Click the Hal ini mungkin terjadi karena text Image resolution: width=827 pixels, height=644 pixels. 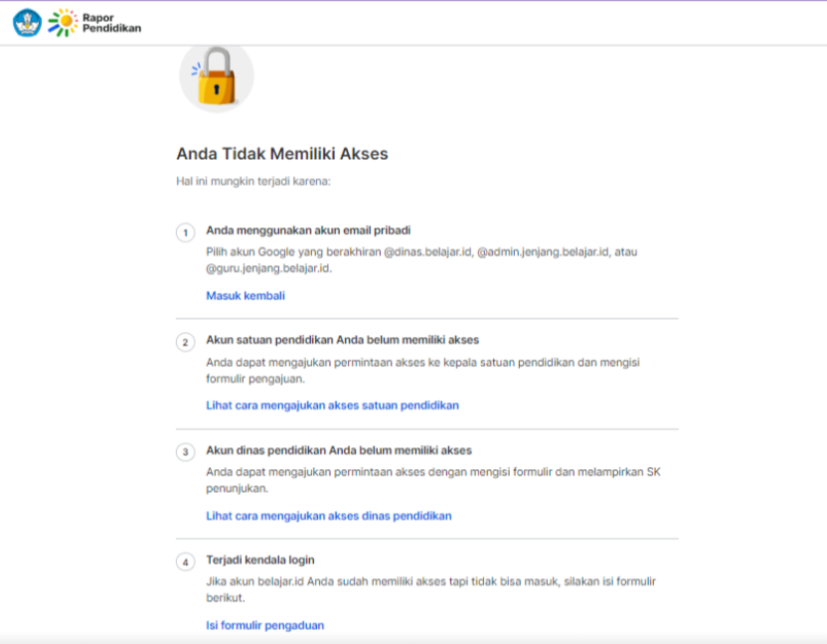pos(253,182)
